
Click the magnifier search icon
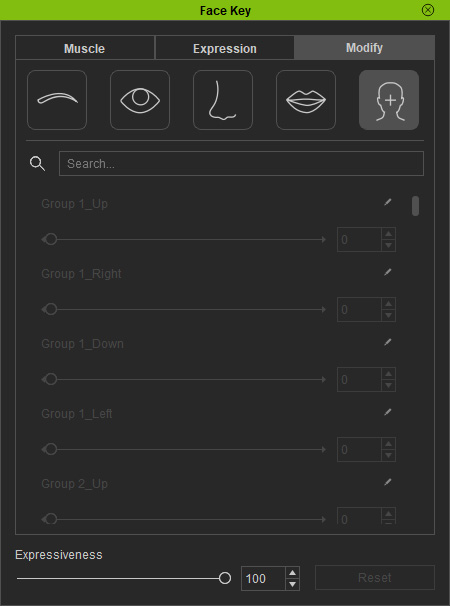(x=37, y=164)
